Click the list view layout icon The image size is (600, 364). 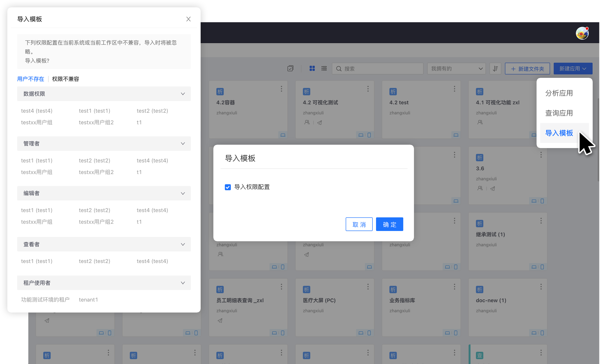[x=324, y=69]
